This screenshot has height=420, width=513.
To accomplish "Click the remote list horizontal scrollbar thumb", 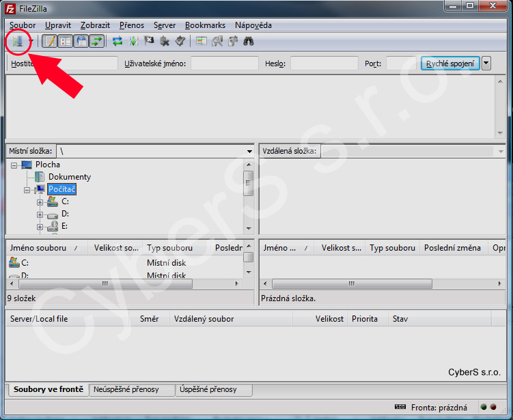I will (352, 283).
